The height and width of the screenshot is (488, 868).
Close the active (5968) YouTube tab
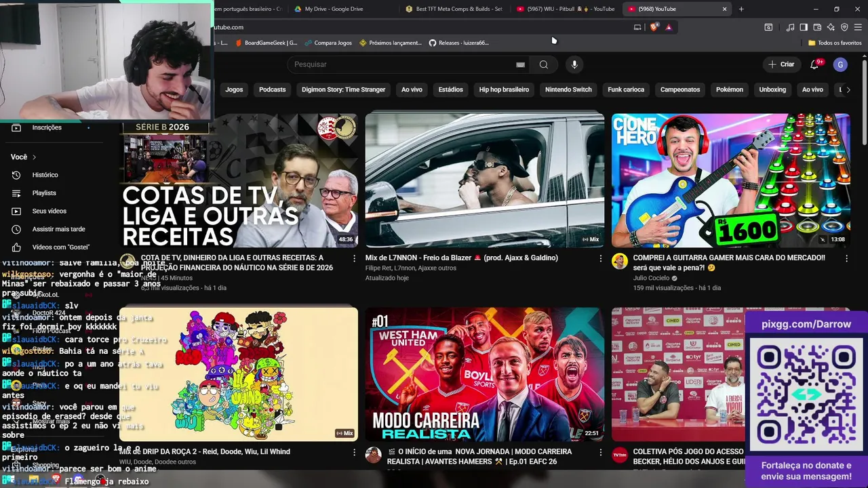(724, 9)
